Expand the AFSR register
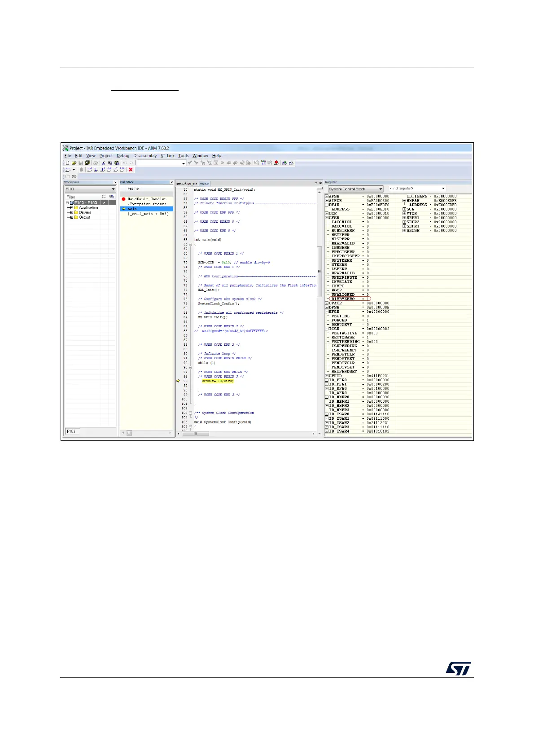This screenshot has width=534, height=756. point(327,196)
